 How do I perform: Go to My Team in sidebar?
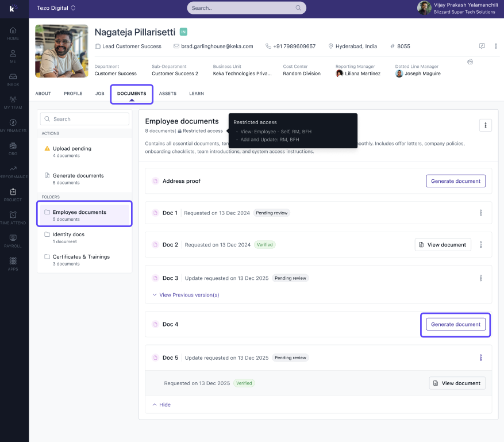point(13,102)
